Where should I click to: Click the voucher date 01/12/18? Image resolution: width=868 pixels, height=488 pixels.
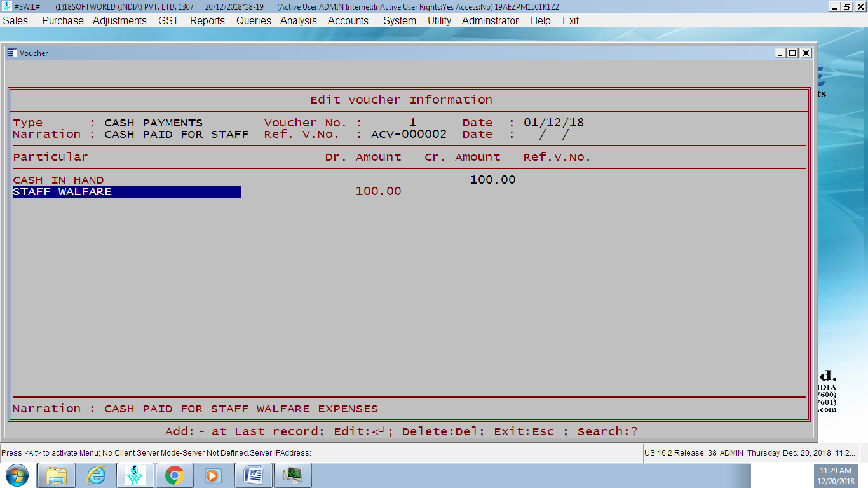[554, 123]
